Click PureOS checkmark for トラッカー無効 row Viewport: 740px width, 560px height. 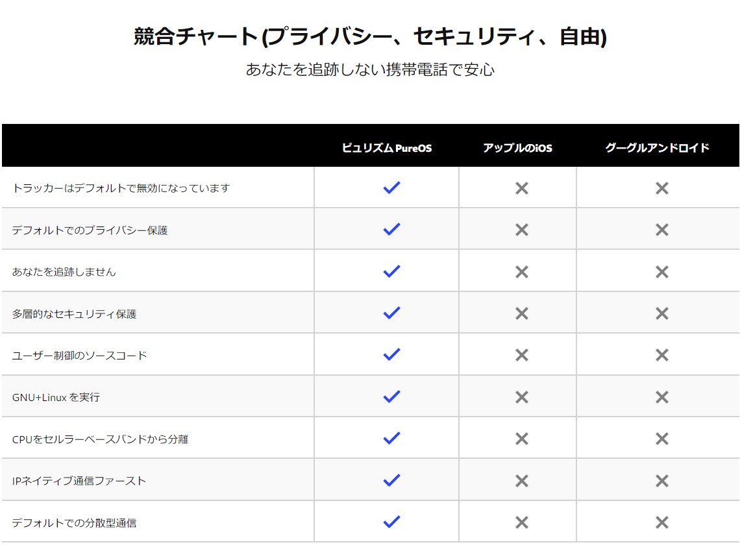click(391, 188)
